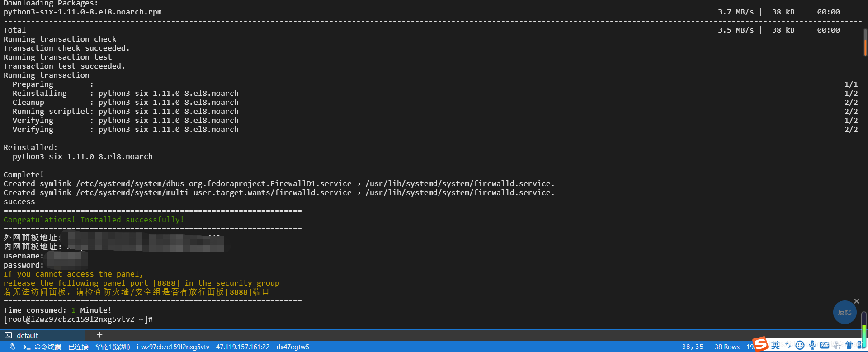
Task: Click the 若无法访问面板 Chinese warning line
Action: click(x=137, y=292)
